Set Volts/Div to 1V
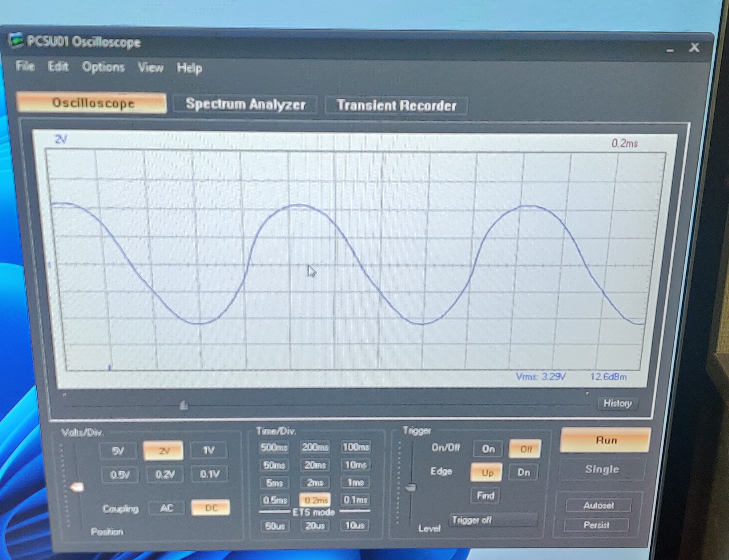This screenshot has height=560, width=729. [209, 451]
